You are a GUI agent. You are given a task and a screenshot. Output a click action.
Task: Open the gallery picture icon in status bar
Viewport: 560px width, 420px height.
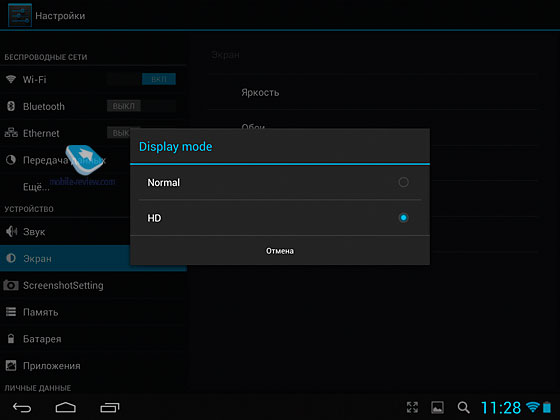438,408
